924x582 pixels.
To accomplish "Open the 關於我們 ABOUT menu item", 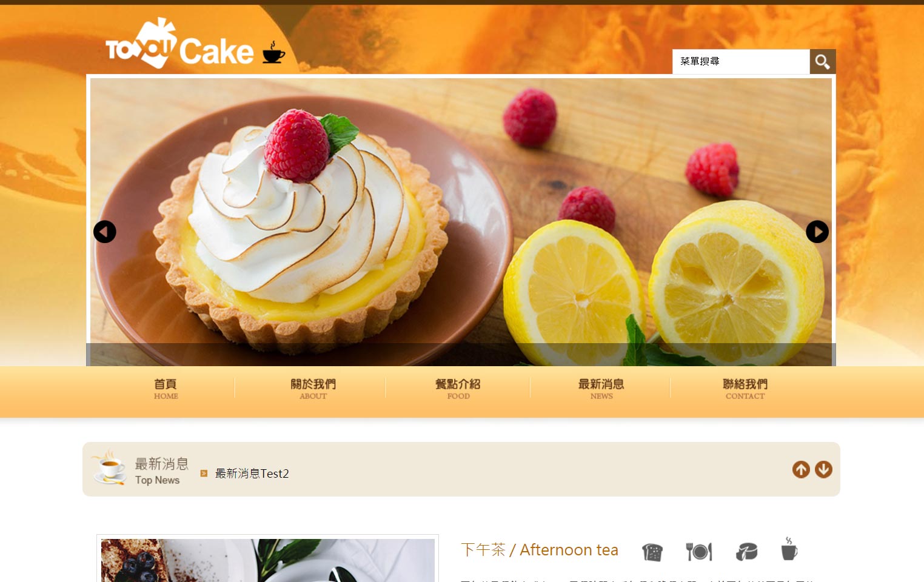I will (x=313, y=389).
